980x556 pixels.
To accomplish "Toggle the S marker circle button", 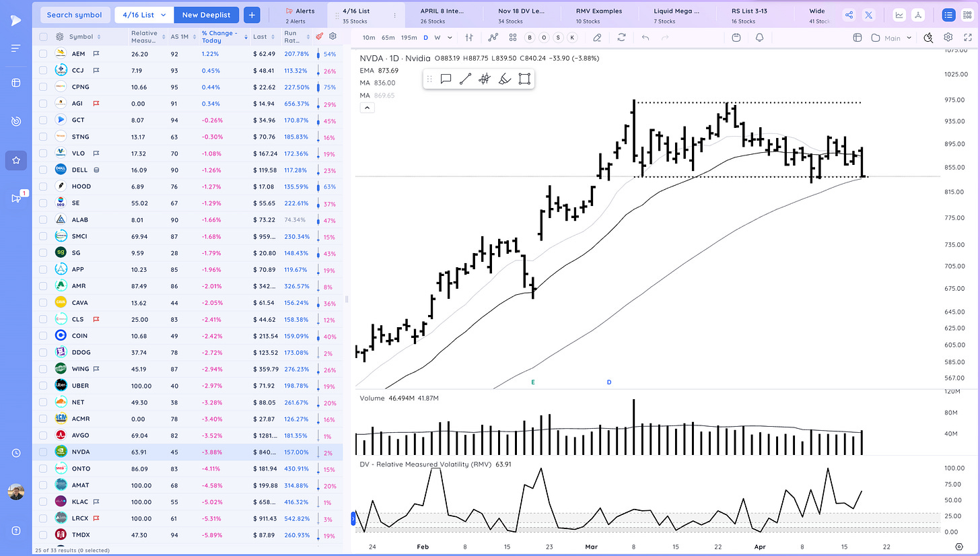I will tap(558, 38).
